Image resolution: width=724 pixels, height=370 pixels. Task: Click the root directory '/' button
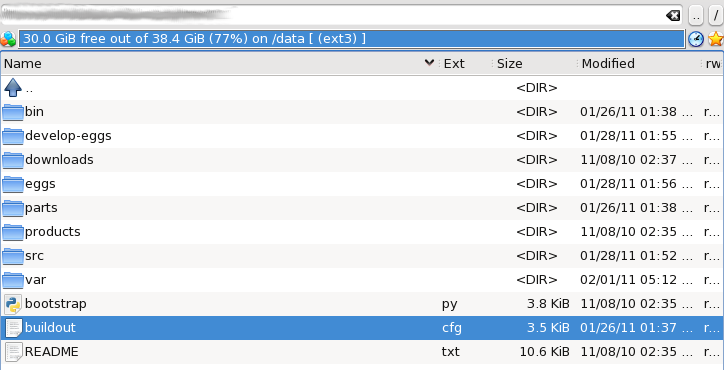point(716,16)
